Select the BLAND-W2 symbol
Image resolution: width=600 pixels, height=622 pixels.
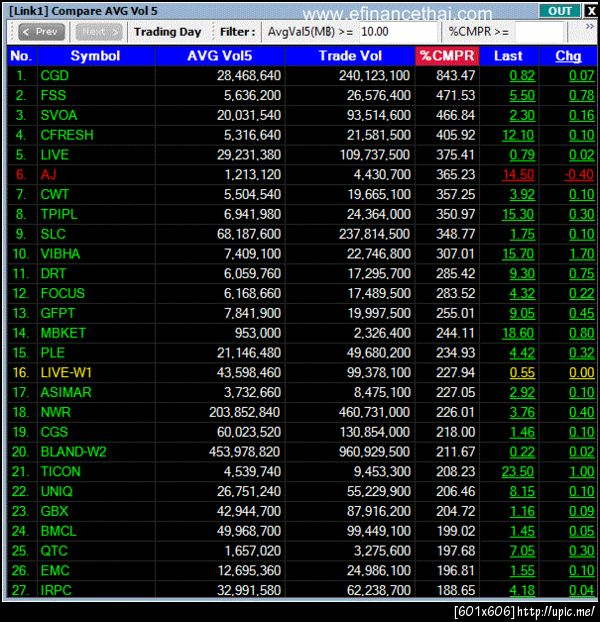click(73, 452)
